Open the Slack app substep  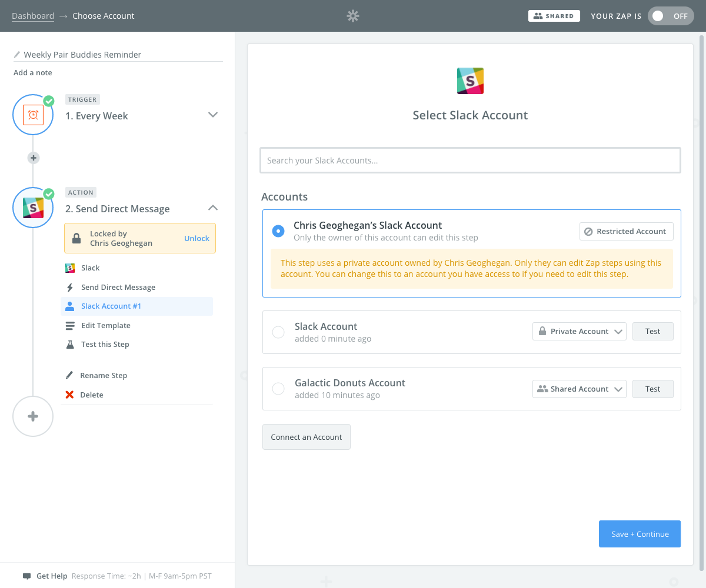point(136,268)
